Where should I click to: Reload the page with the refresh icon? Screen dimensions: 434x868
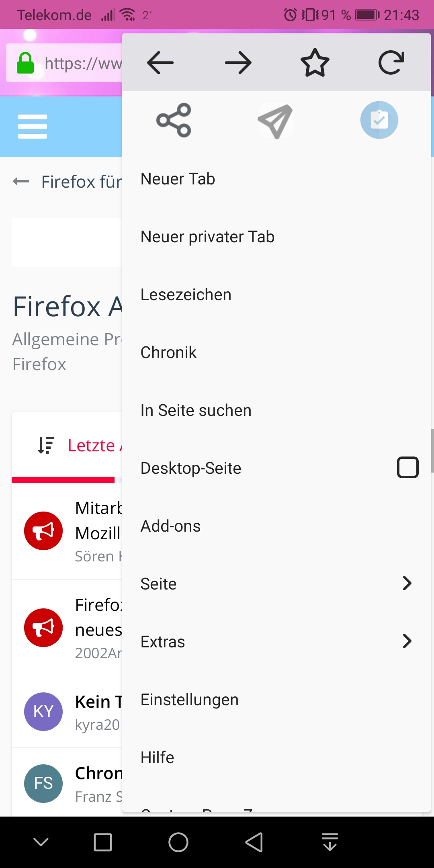pos(391,63)
